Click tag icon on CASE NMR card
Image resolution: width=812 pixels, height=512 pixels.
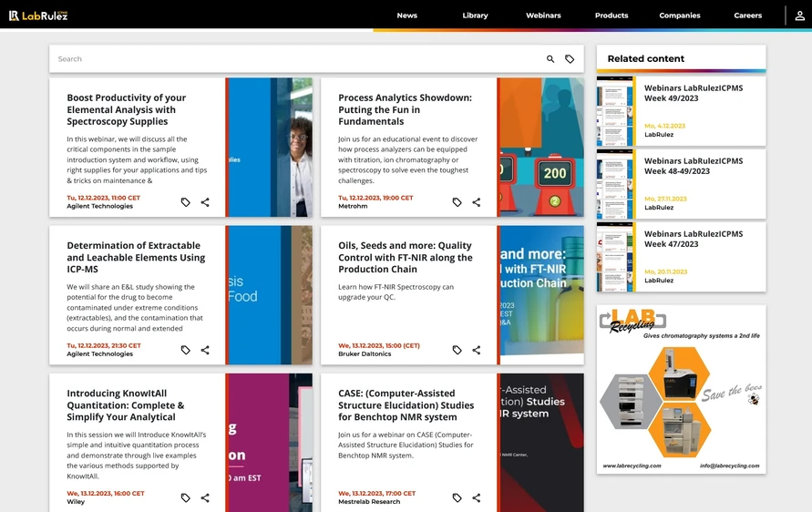[457, 497]
